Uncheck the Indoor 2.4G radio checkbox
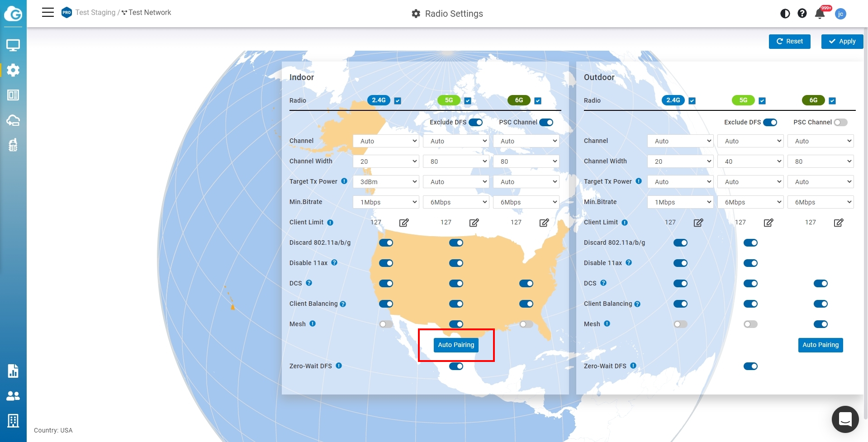The image size is (868, 442). [398, 101]
